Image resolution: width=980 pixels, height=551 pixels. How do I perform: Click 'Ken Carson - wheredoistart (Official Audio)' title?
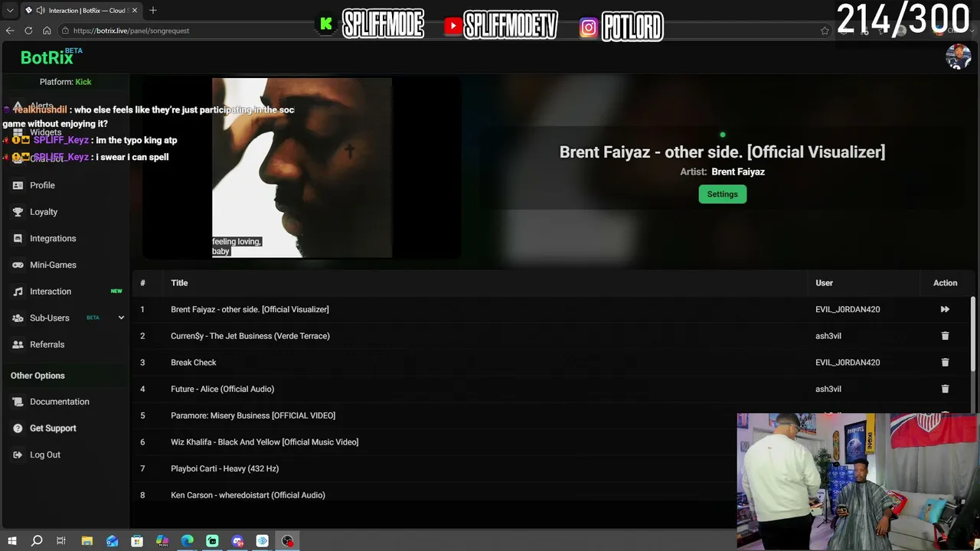(248, 495)
